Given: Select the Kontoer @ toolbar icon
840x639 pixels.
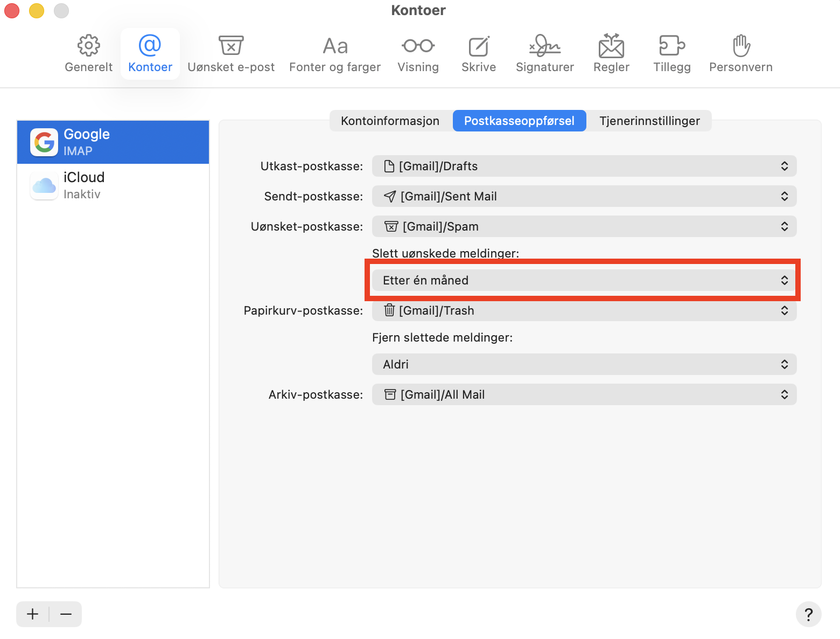Looking at the screenshot, I should coord(150,54).
